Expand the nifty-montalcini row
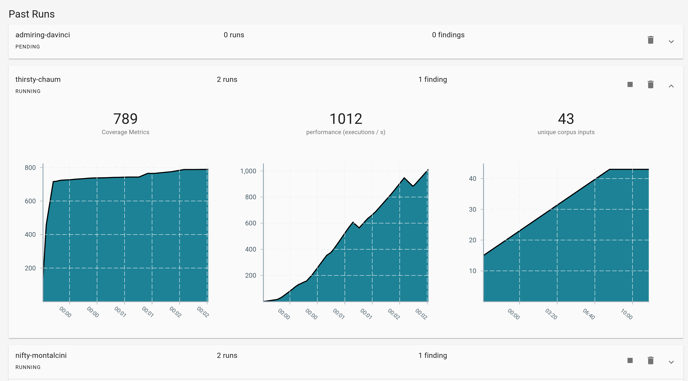The height and width of the screenshot is (381, 688). coord(671,362)
